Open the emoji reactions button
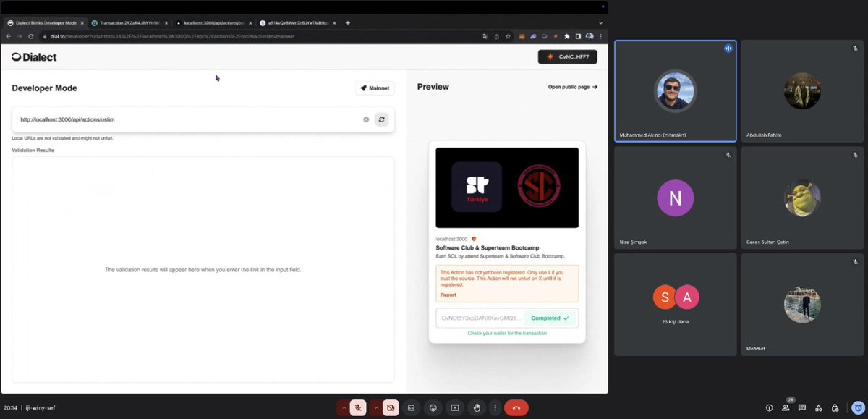Image resolution: width=868 pixels, height=419 pixels. [x=433, y=407]
